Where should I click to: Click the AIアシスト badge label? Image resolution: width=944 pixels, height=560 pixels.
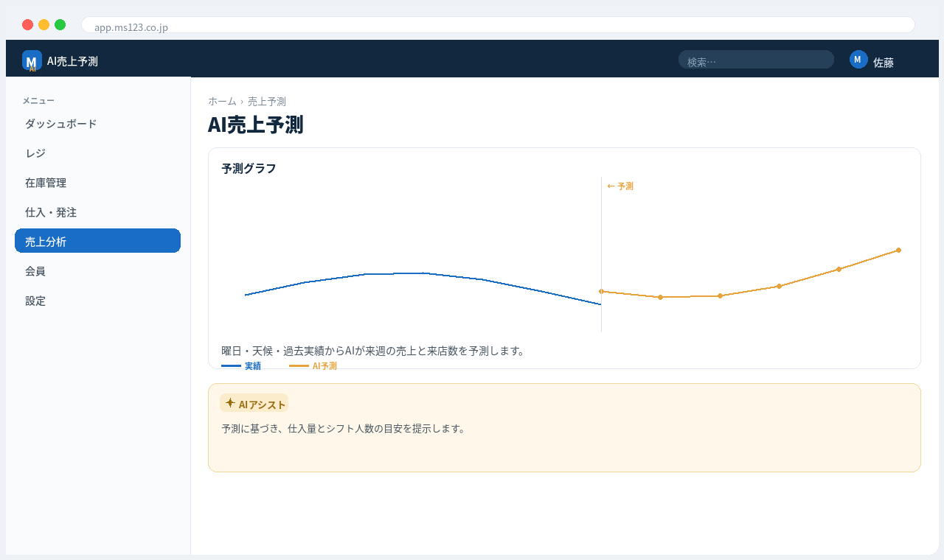tap(254, 403)
